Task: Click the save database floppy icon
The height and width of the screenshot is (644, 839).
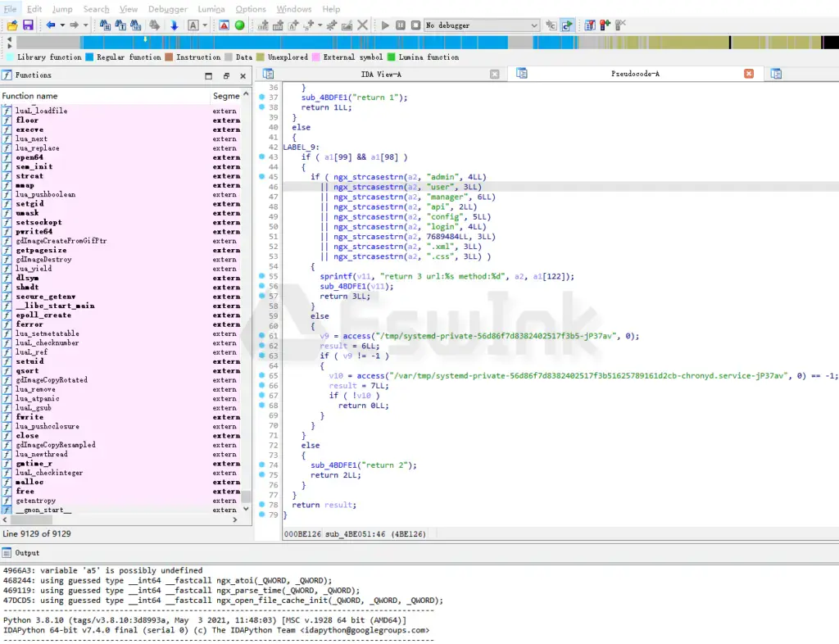Action: [x=28, y=25]
